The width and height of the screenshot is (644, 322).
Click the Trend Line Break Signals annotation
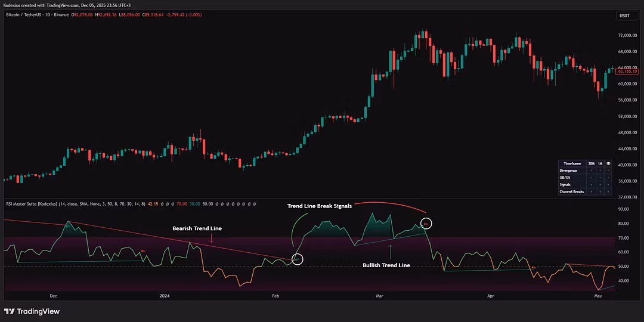(319, 206)
